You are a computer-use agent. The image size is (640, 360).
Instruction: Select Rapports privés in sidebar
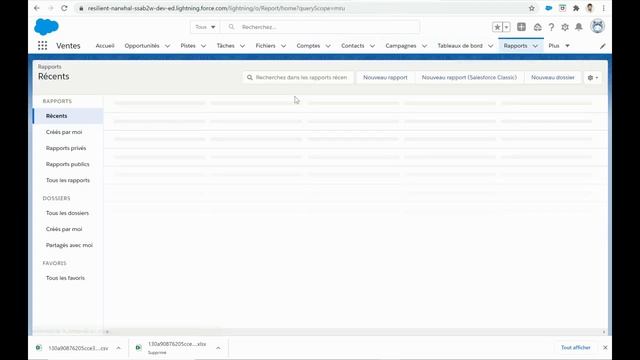(66, 148)
